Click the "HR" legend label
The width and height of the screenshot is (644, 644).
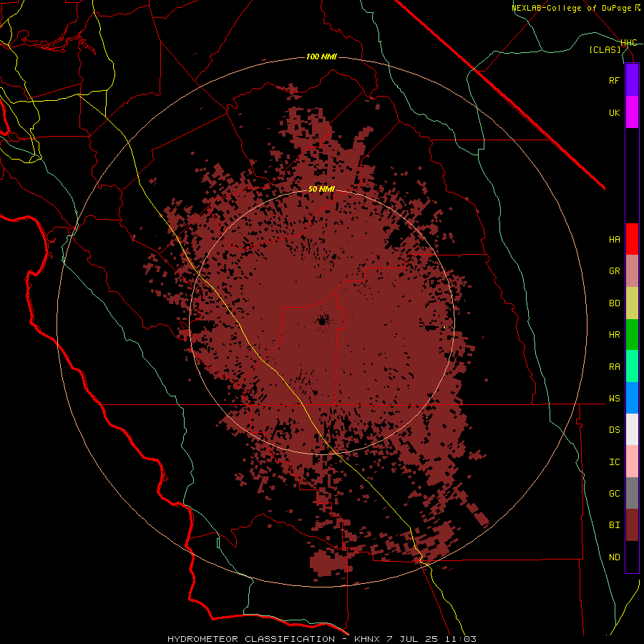click(x=614, y=335)
